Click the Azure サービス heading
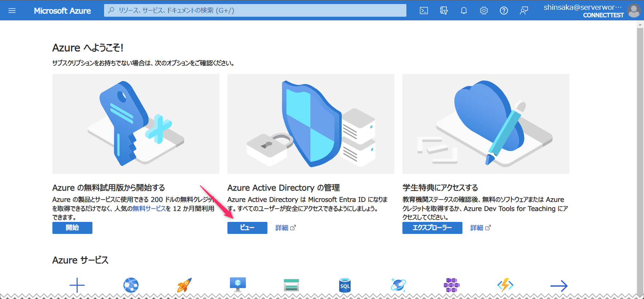Screen dimensions: 644x299 click(80, 260)
